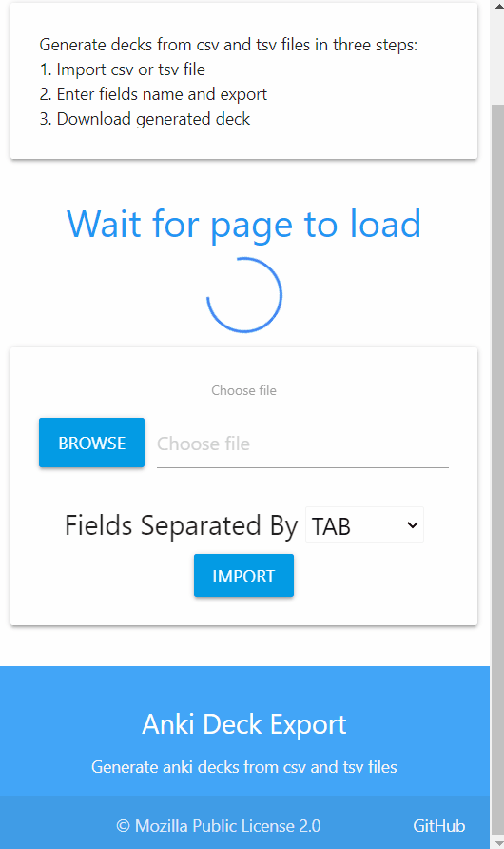Click the Fields Separated By label

tap(182, 525)
